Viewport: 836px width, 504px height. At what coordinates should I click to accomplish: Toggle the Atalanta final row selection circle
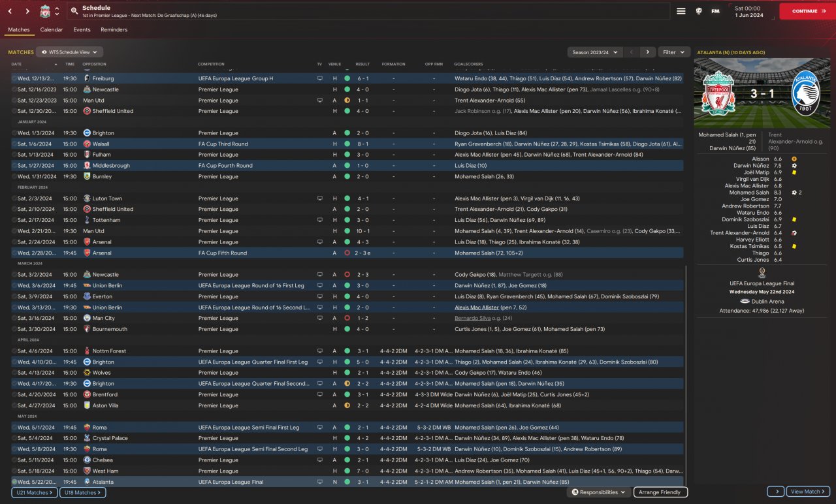tap(14, 482)
